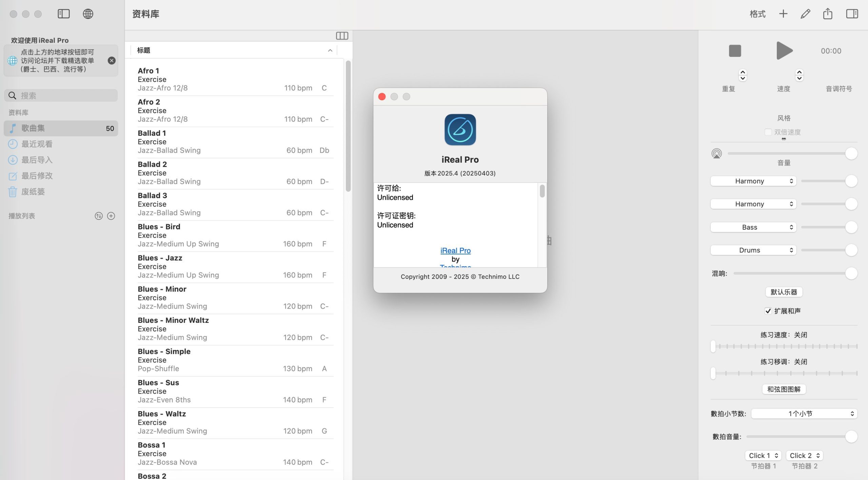Open the Drums instrument dropdown

753,250
